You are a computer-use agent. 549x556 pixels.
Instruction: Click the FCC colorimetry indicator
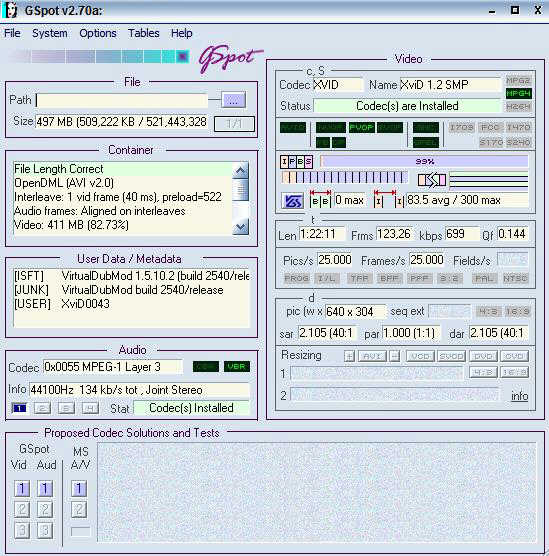click(490, 127)
